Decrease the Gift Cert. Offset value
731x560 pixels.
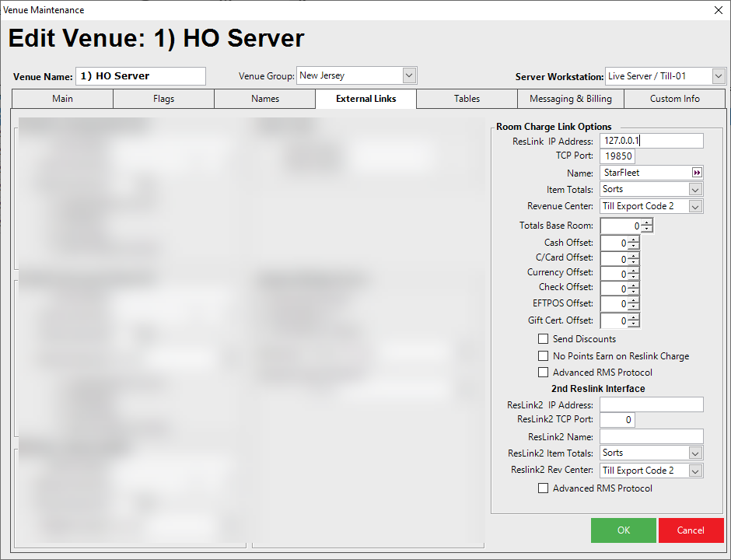(x=634, y=324)
